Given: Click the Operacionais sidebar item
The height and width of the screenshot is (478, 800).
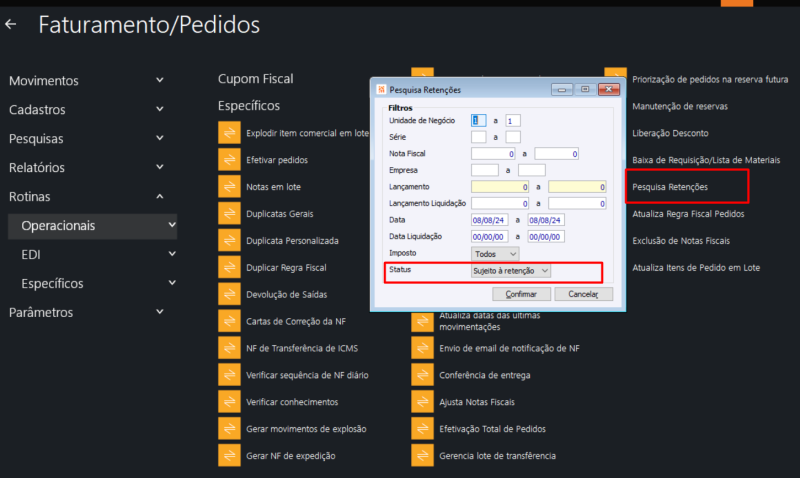Looking at the screenshot, I should point(92,226).
